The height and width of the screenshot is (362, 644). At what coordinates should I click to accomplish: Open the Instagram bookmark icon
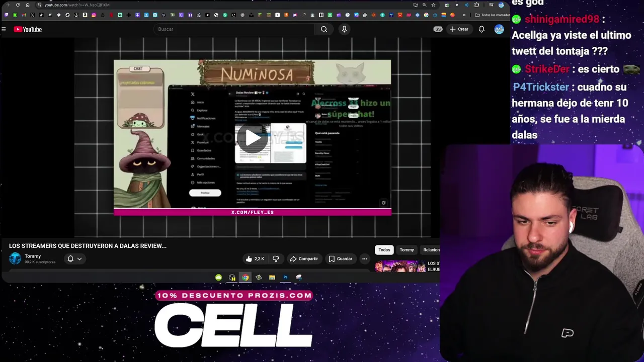point(94,15)
